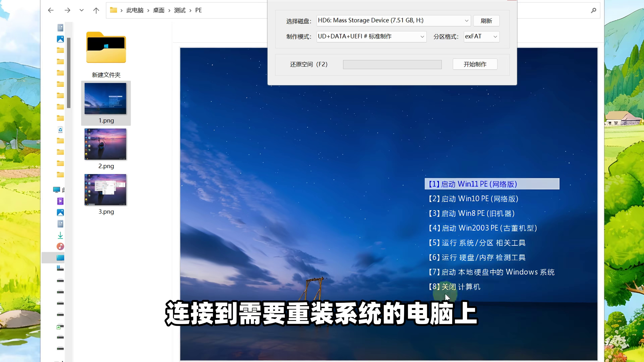Screen dimensions: 644x362
Task: Select the Windows system drive icon
Action: pyautogui.click(x=60, y=268)
